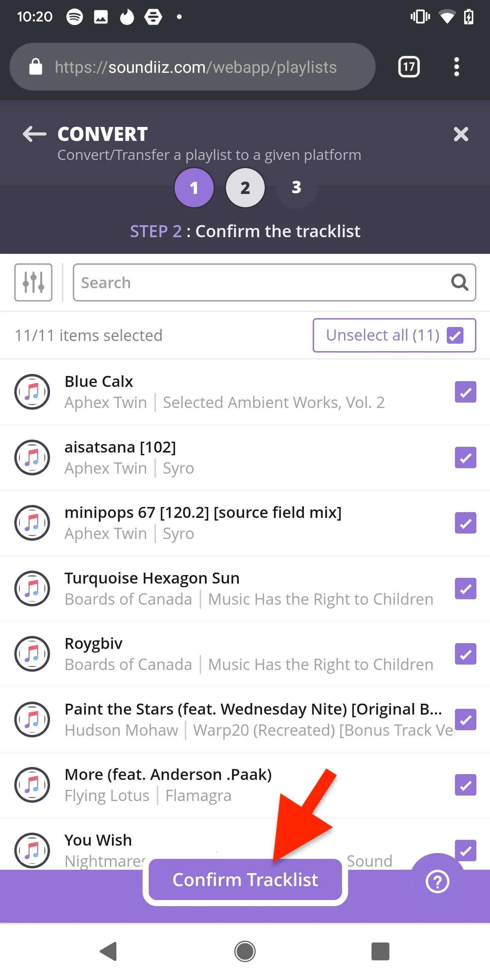The width and height of the screenshot is (490, 980).
Task: Select the Paint the Stars track title
Action: 253,709
